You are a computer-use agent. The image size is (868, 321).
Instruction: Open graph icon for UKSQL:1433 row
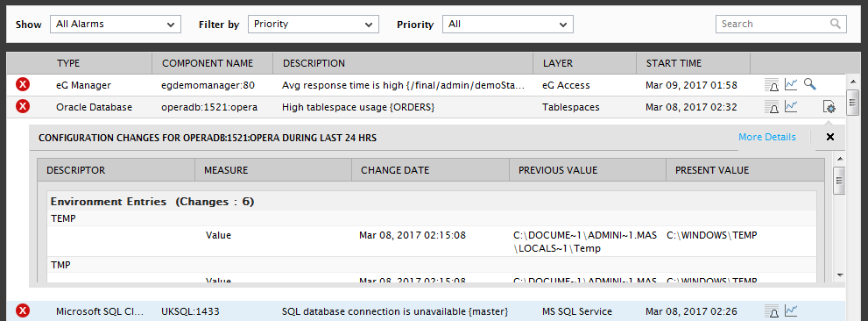[791, 310]
